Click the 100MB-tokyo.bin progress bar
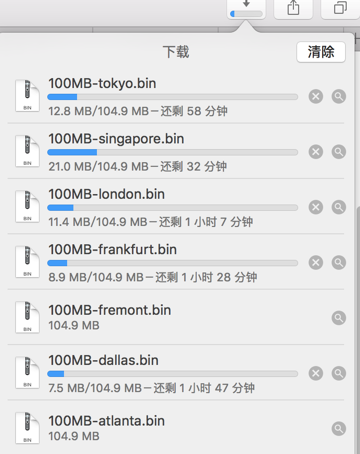 tap(173, 97)
